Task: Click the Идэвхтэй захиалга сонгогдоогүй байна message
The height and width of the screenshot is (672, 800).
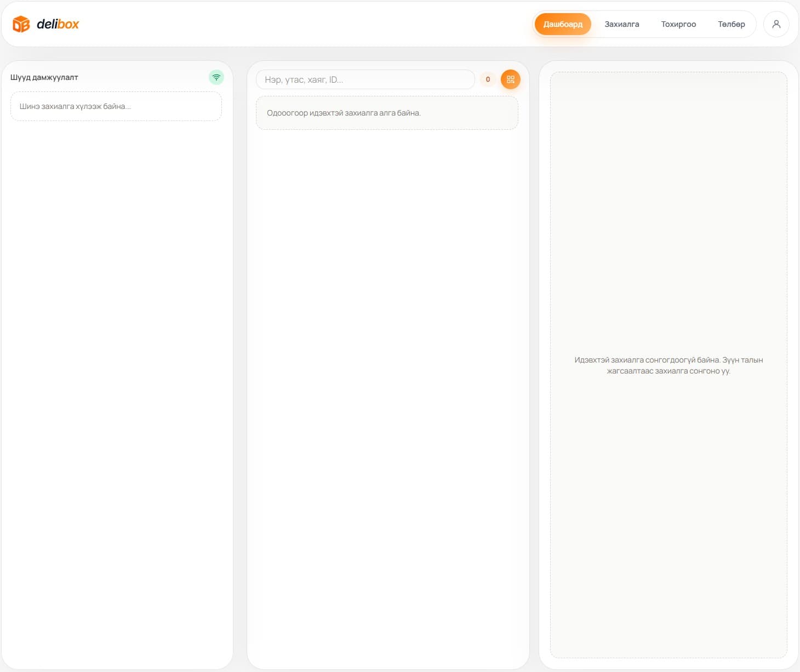Action: point(668,365)
